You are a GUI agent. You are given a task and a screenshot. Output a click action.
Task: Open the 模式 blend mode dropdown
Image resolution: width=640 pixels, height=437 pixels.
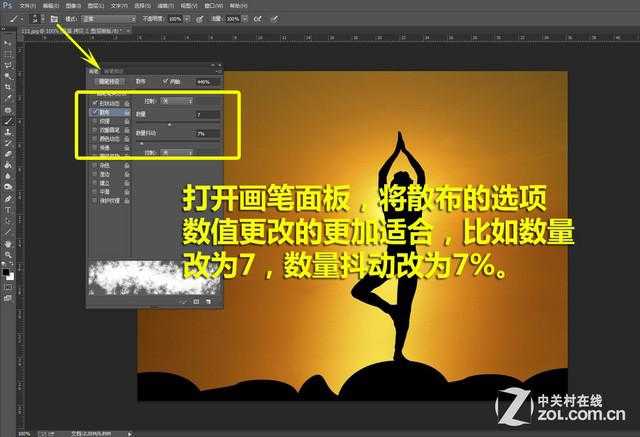coord(108,18)
